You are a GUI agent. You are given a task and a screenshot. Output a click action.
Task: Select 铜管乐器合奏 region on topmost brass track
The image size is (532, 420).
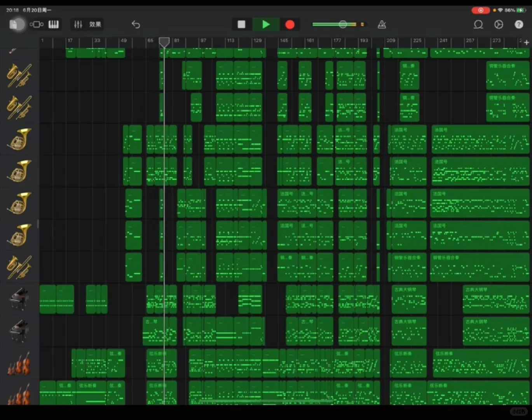click(508, 75)
